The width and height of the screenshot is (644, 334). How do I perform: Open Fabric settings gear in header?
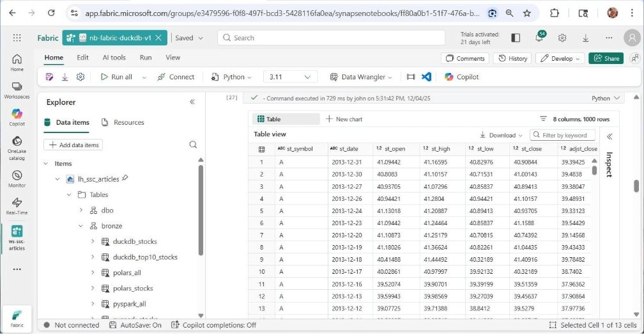point(562,38)
